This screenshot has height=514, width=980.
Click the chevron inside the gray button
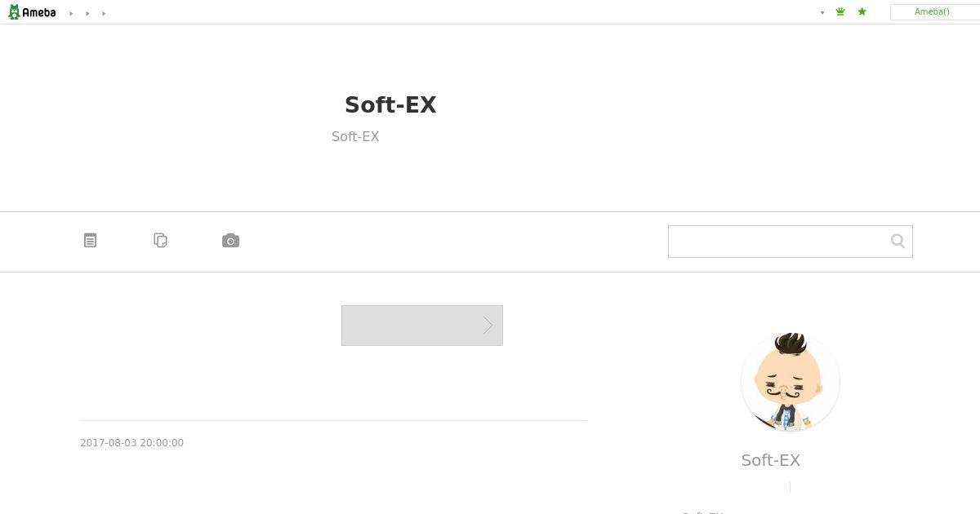tap(488, 326)
